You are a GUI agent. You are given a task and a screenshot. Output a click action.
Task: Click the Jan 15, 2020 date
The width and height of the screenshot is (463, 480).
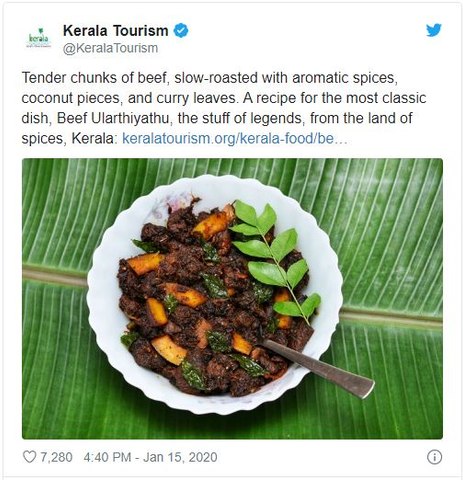[x=180, y=457]
